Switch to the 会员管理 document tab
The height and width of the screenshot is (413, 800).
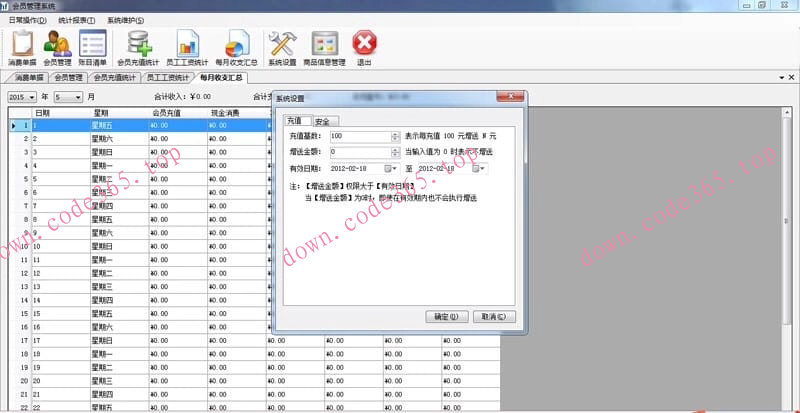coord(68,78)
